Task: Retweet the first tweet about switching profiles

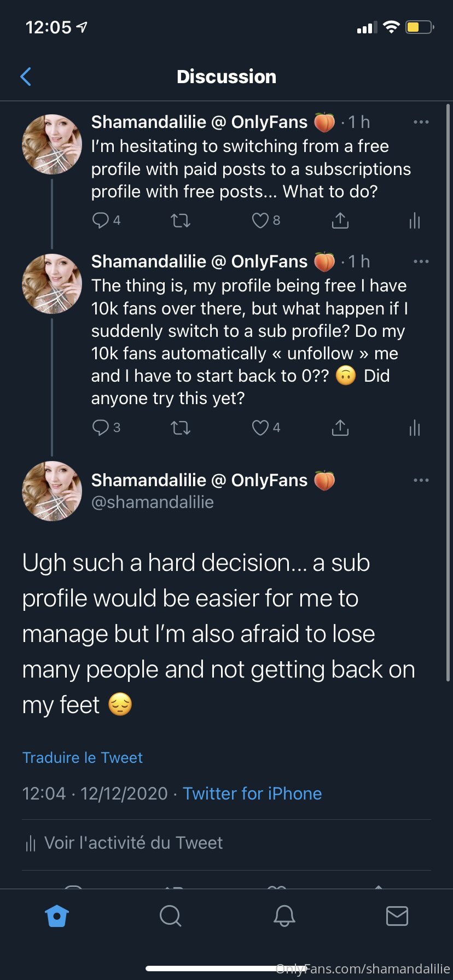Action: click(x=181, y=221)
